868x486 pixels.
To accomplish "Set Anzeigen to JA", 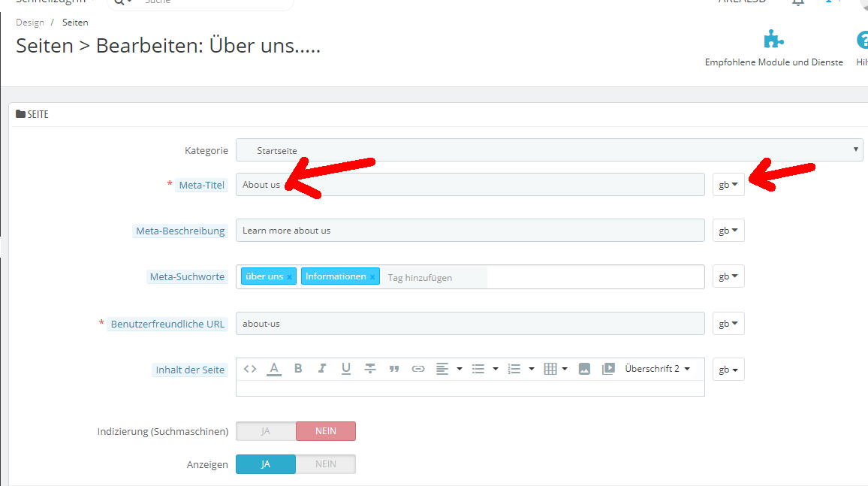I will pyautogui.click(x=266, y=464).
